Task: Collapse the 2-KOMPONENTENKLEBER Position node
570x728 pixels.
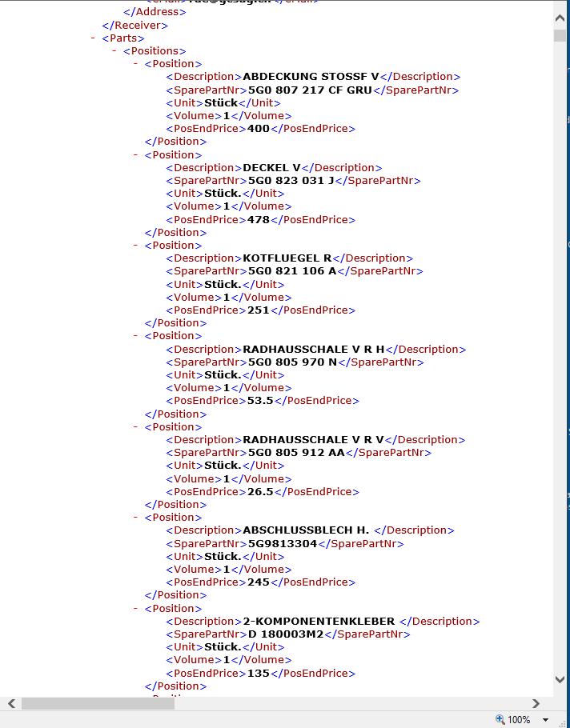Action: [x=137, y=609]
